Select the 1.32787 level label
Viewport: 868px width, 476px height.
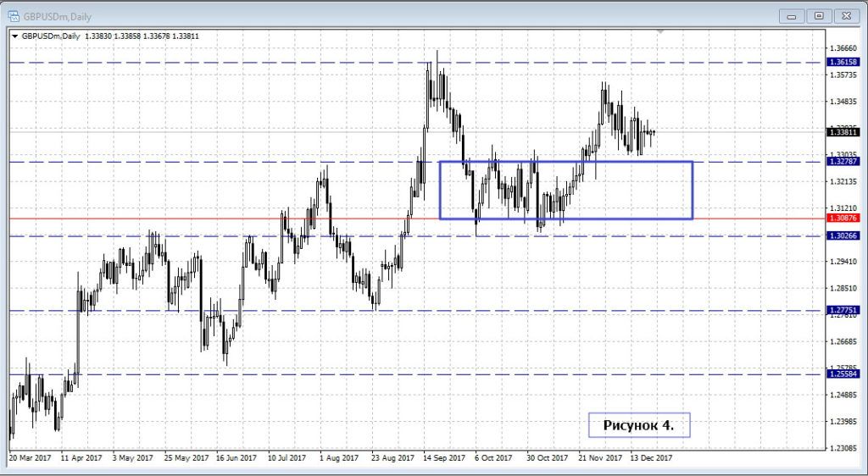(x=846, y=161)
